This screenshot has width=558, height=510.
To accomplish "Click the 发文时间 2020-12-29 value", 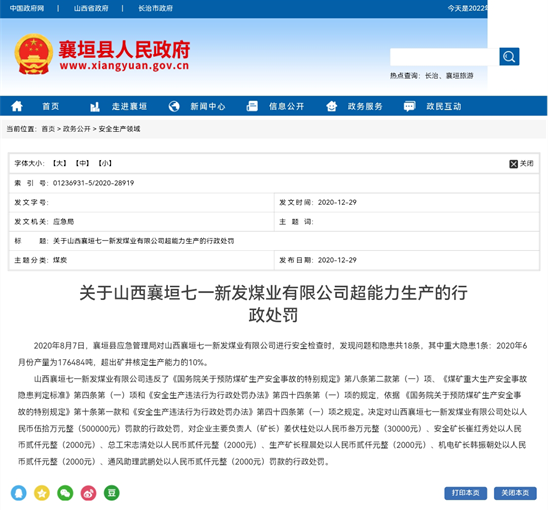I will (x=337, y=202).
